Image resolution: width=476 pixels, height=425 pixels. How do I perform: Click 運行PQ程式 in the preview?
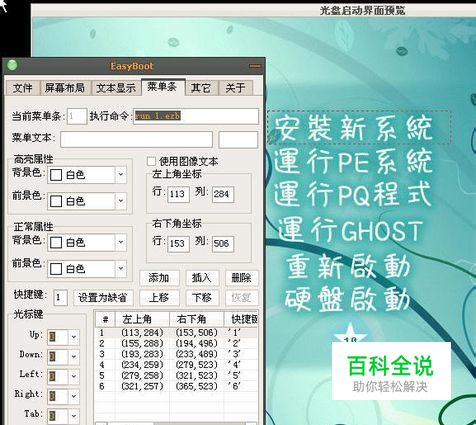click(x=353, y=194)
